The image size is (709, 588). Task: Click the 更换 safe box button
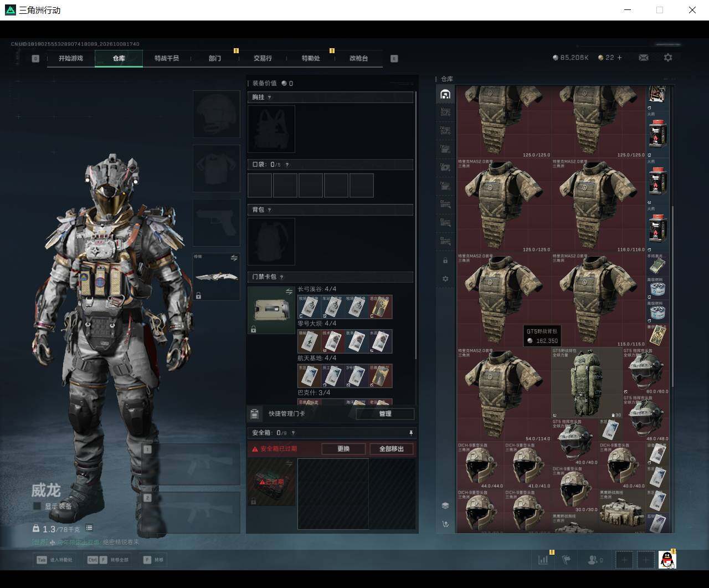point(343,449)
